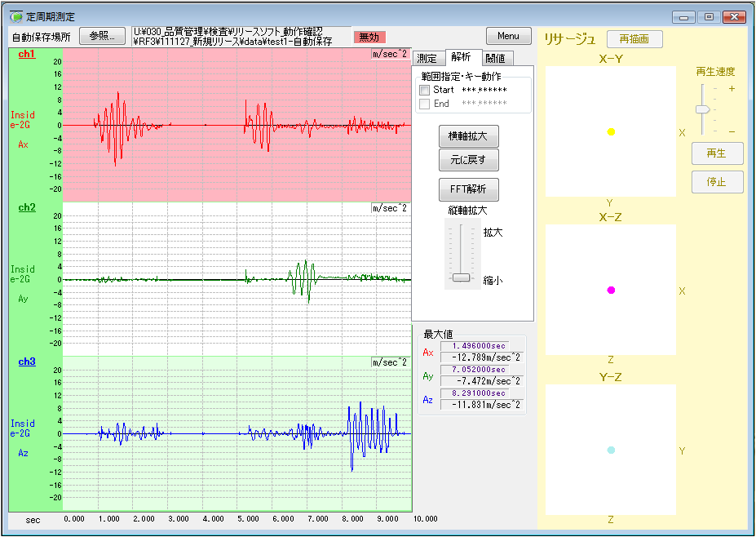Click Ay max time 7.052000sec
756x537 pixels.
coord(475,370)
